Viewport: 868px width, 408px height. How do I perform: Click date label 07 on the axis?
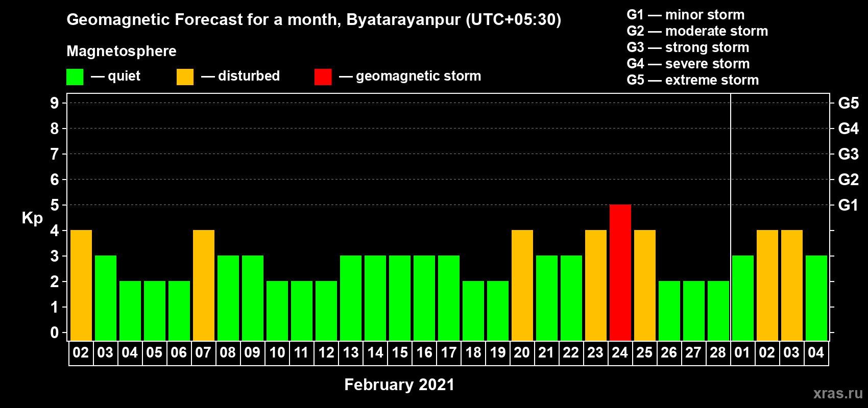coord(203,352)
